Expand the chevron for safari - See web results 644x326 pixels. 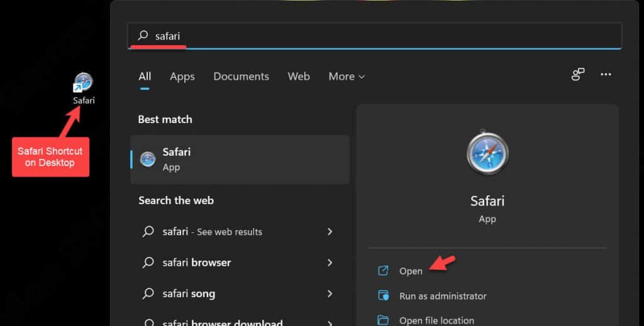coord(330,232)
